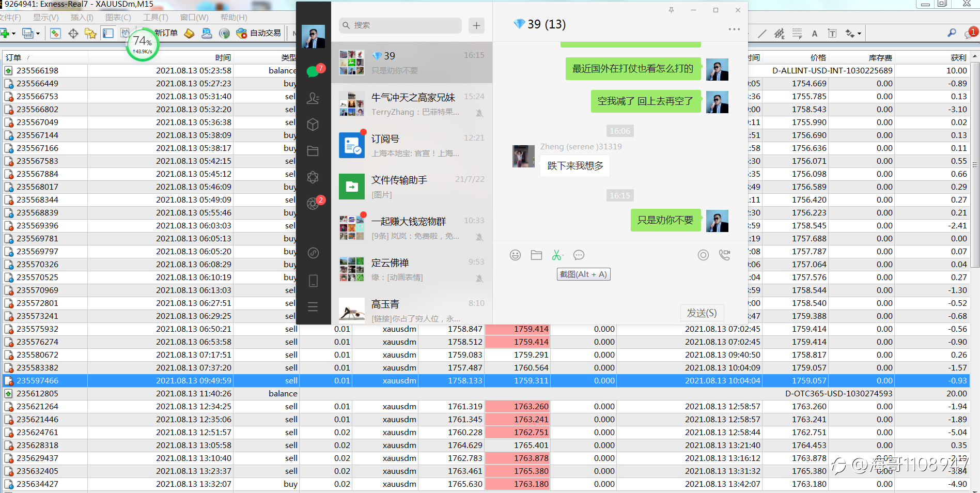Open the WeChat chats icon
Image resolution: width=980 pixels, height=493 pixels.
click(313, 71)
